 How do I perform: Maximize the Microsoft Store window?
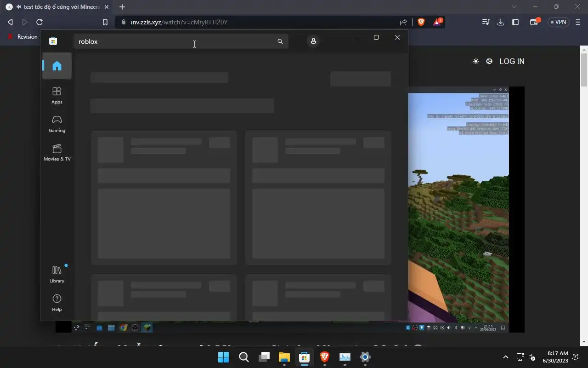376,37
